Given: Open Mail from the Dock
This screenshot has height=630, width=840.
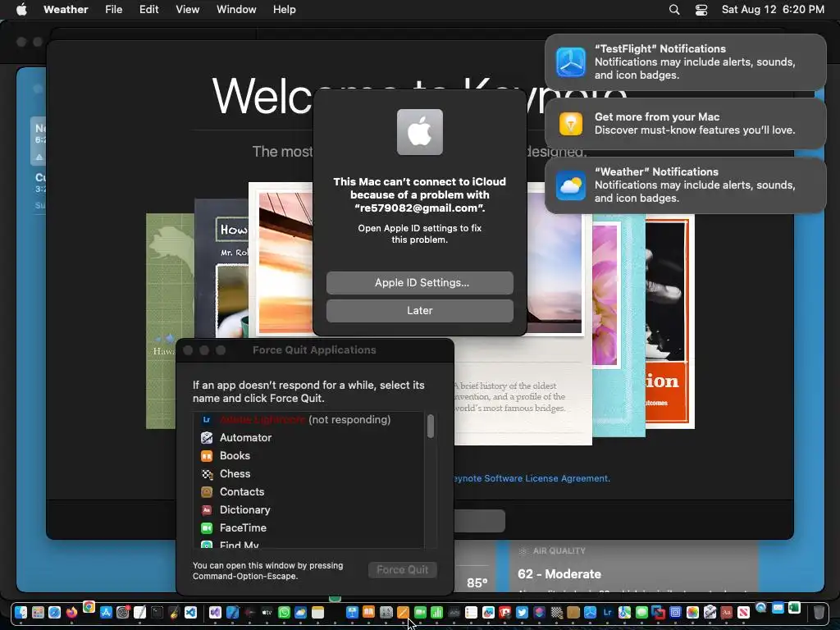Looking at the screenshot, I should (778, 608).
